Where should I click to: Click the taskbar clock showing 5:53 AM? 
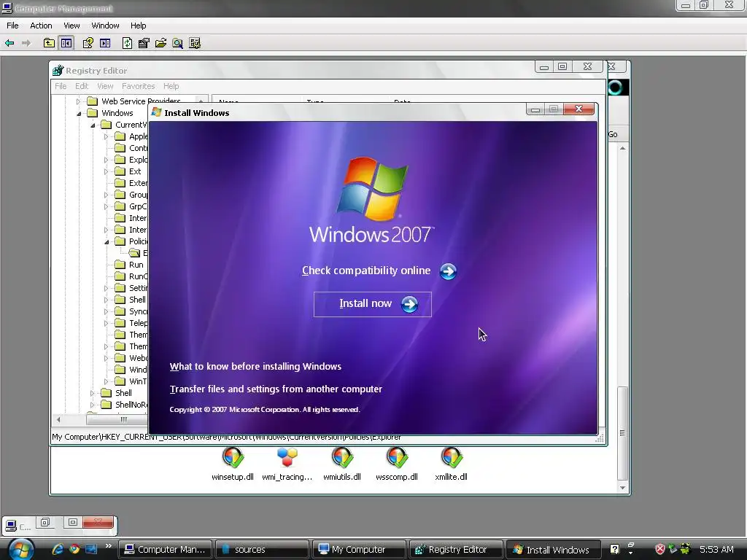click(x=716, y=550)
